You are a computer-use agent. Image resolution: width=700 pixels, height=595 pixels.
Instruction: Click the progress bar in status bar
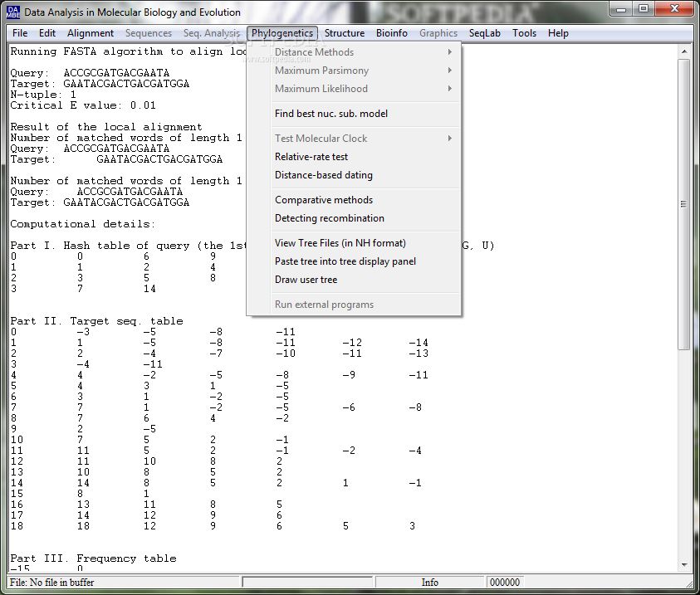(x=307, y=582)
